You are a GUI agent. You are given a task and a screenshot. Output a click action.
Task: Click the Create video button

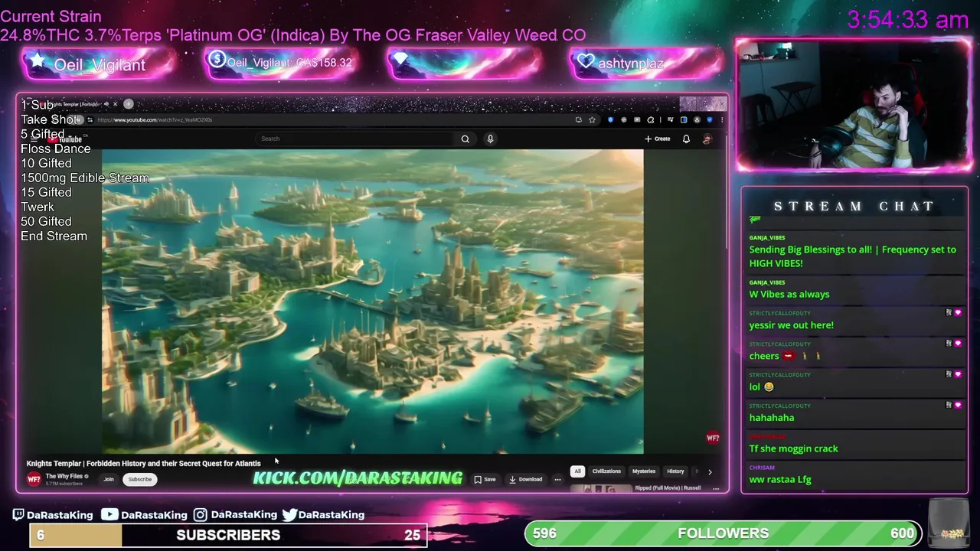658,139
